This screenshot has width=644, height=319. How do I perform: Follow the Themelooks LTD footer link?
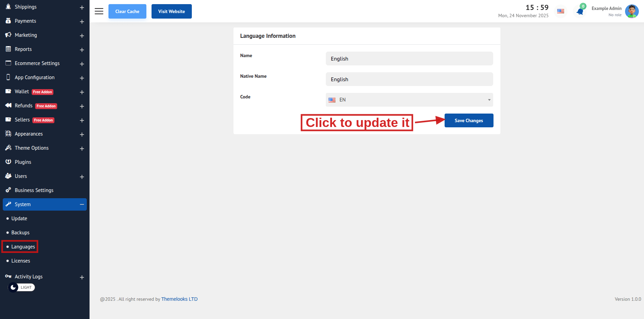179,299
